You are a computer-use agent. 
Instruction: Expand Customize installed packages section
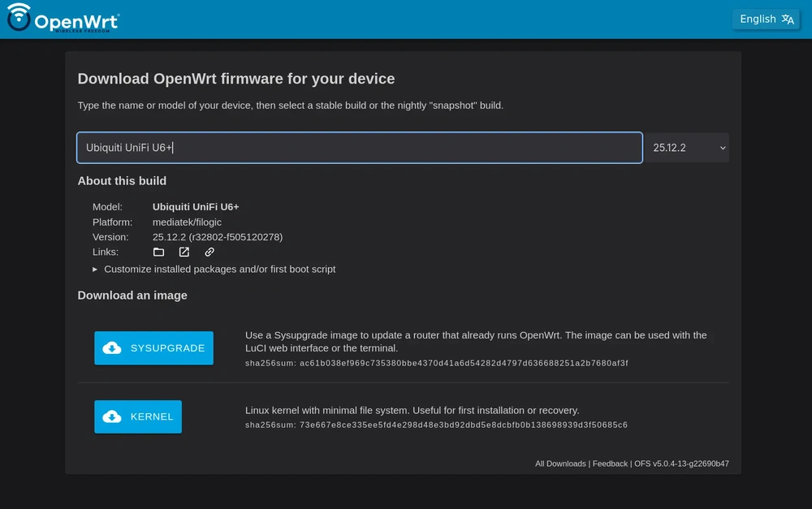pyautogui.click(x=219, y=270)
